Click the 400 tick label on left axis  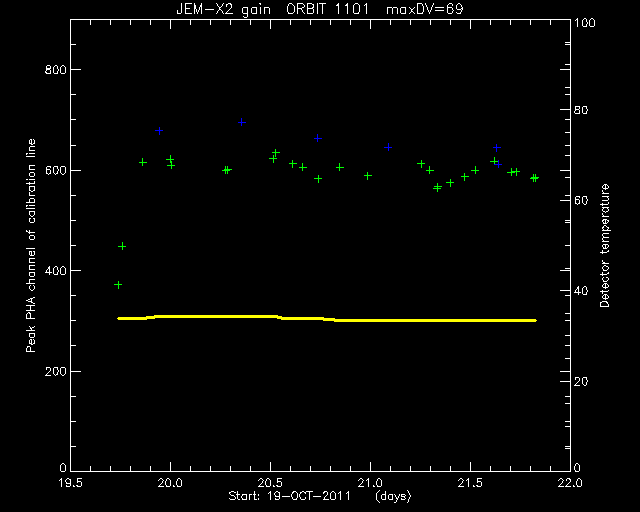[56, 270]
